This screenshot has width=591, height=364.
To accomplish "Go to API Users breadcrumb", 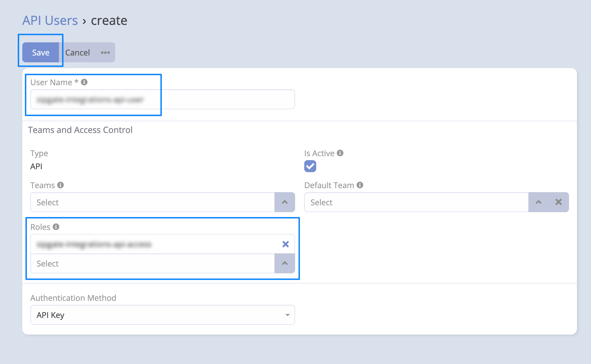I will (x=50, y=21).
